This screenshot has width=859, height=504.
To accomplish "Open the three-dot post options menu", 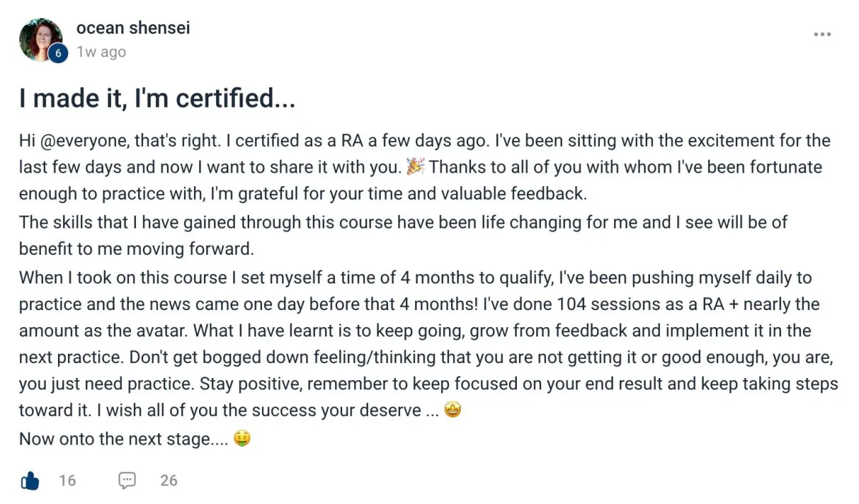I will tap(822, 34).
